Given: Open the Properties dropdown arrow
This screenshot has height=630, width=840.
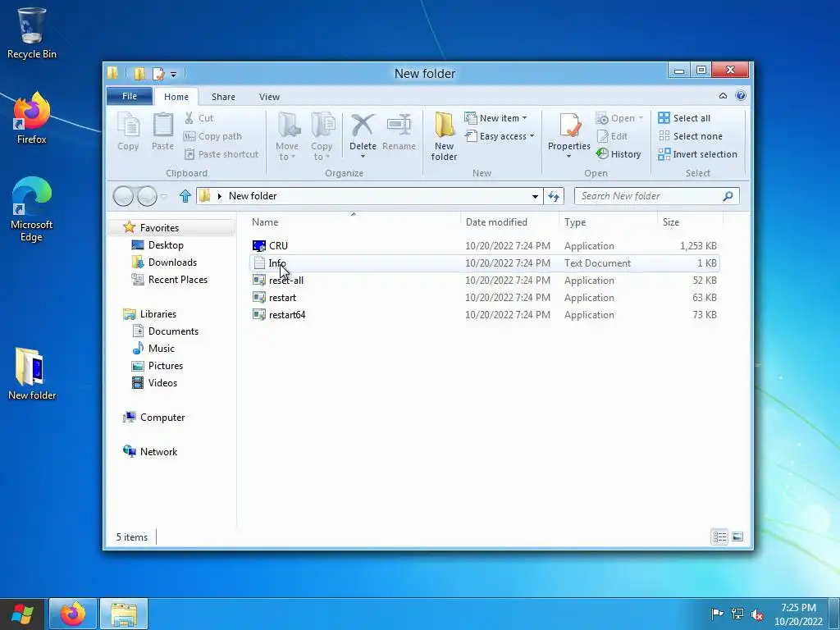Looking at the screenshot, I should tap(569, 157).
